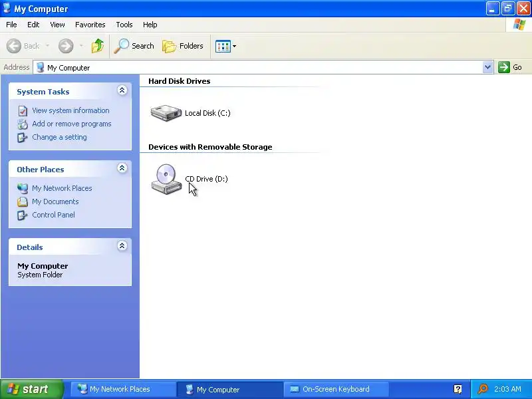Image resolution: width=532 pixels, height=399 pixels.
Task: Open the Favorites menu
Action: [90, 25]
